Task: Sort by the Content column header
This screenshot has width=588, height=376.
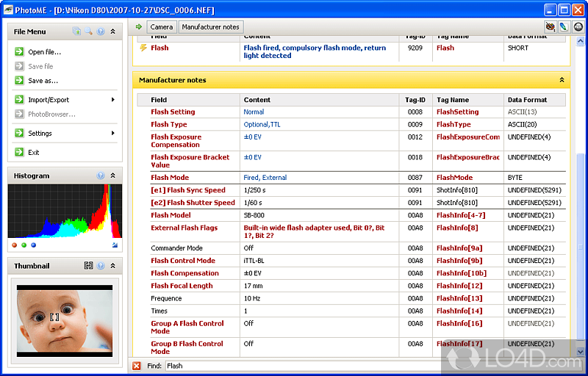Action: (x=320, y=100)
